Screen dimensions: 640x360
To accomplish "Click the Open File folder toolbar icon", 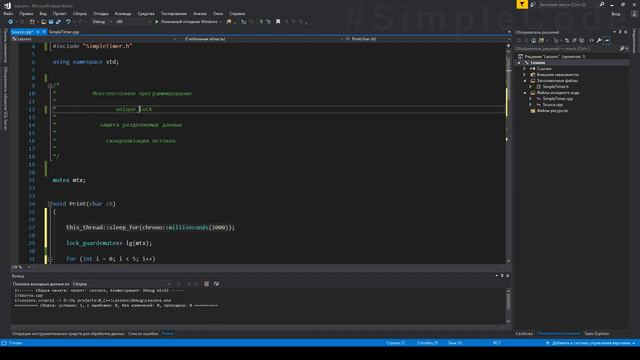I will (43, 22).
